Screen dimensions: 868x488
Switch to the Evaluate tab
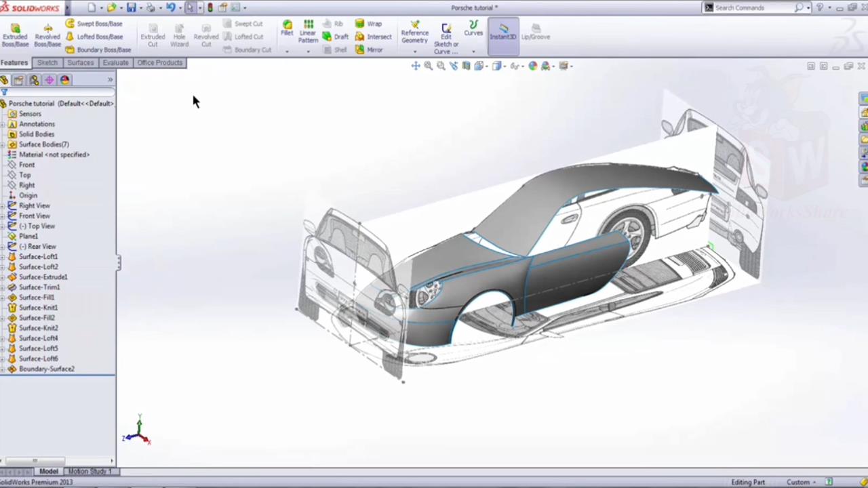pyautogui.click(x=115, y=62)
